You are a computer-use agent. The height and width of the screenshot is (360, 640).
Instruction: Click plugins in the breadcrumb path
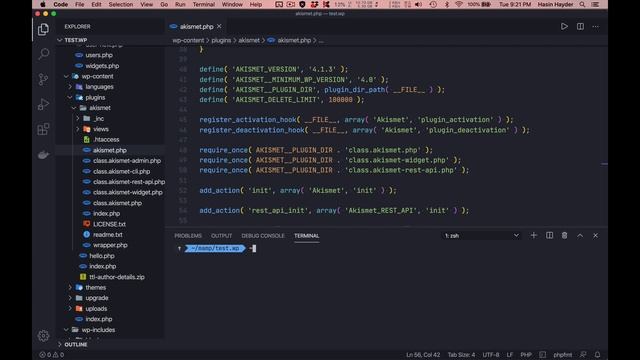click(221, 40)
